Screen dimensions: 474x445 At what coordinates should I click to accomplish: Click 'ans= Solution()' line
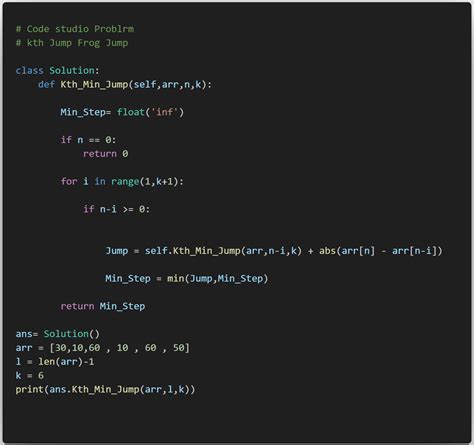tap(58, 334)
